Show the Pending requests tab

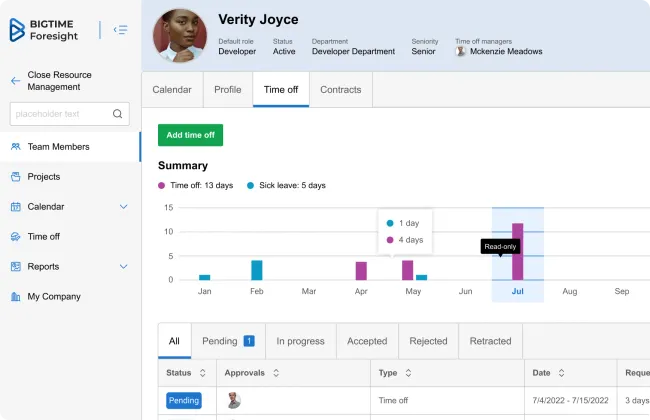[227, 341]
